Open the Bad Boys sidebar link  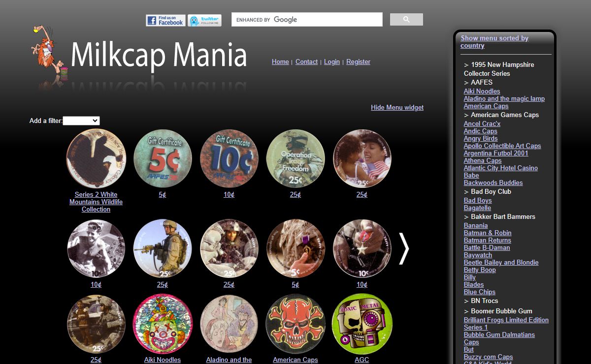[478, 200]
